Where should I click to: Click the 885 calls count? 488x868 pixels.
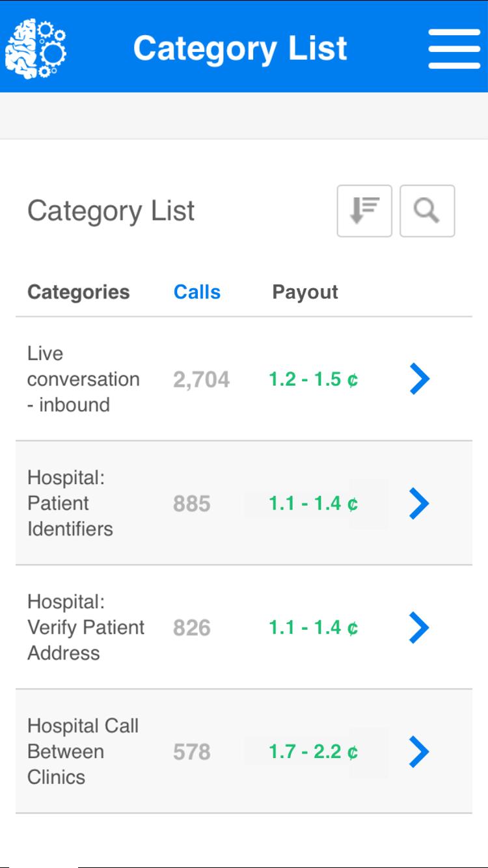click(x=192, y=504)
